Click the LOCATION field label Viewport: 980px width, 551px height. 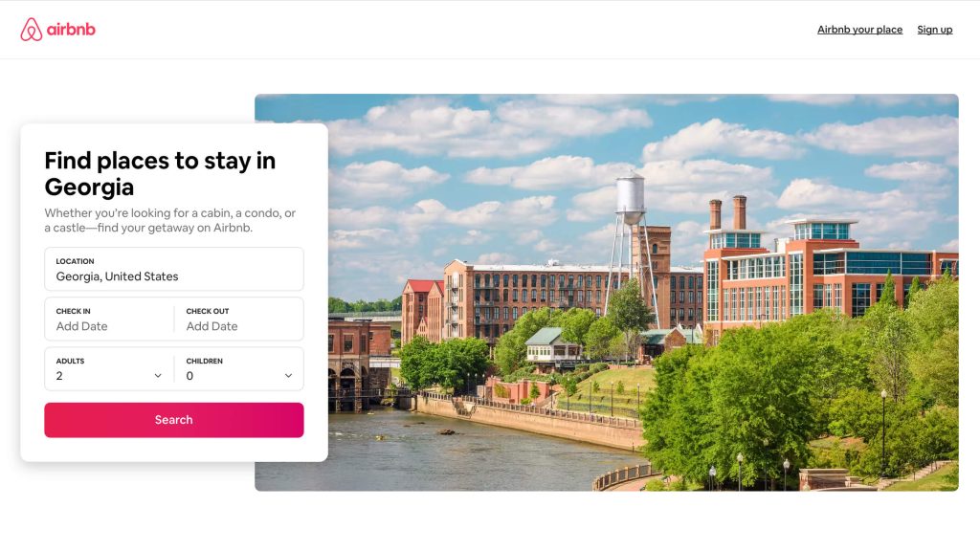pos(75,261)
